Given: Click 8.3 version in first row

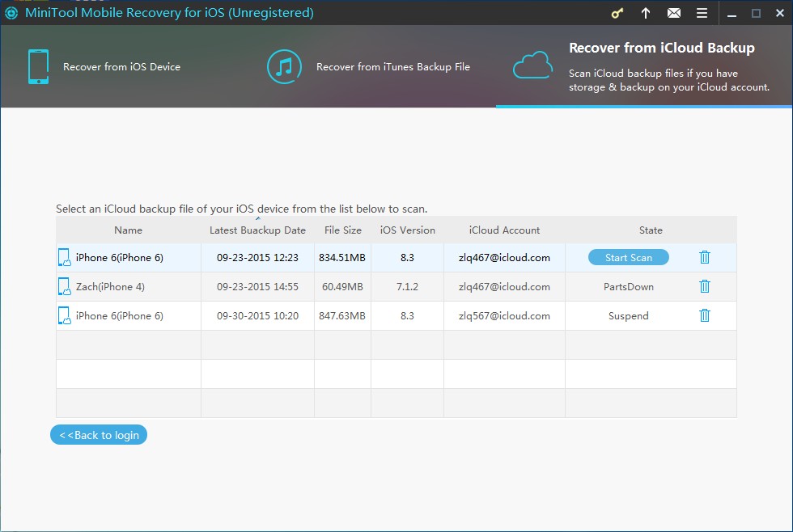Looking at the screenshot, I should click(407, 258).
